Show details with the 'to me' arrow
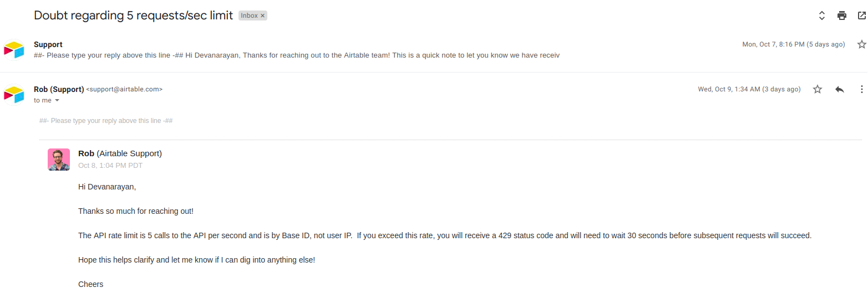Image resolution: width=868 pixels, height=308 pixels. pyautogui.click(x=57, y=101)
